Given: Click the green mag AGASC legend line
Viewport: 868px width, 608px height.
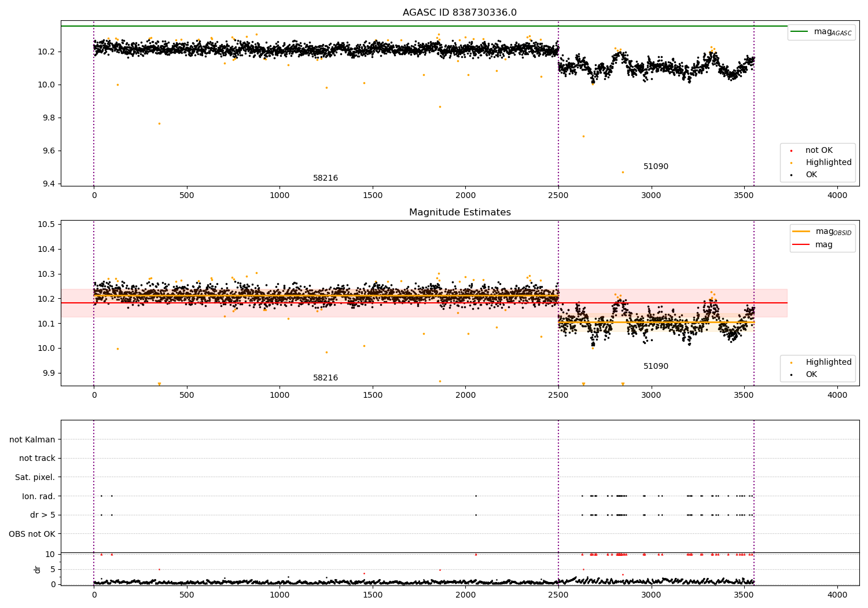Looking at the screenshot, I should click(x=799, y=32).
